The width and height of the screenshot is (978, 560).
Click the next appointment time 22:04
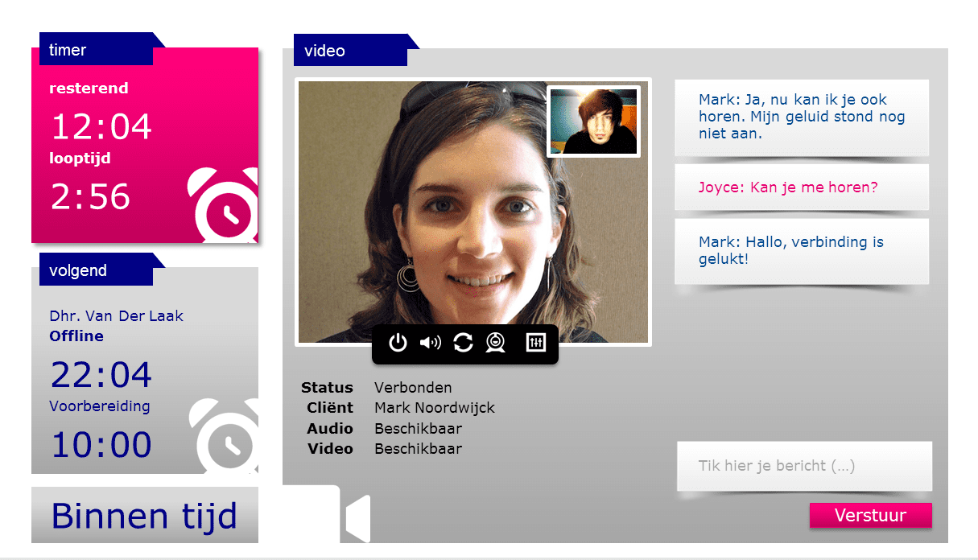click(101, 375)
